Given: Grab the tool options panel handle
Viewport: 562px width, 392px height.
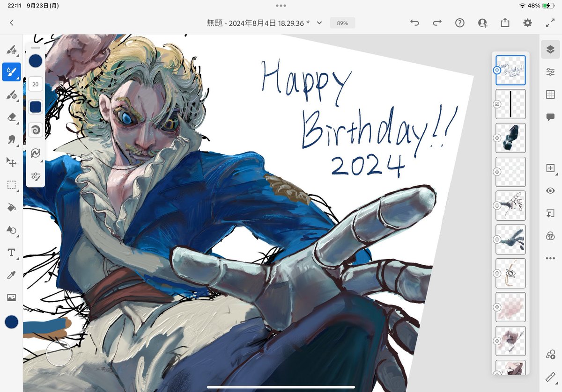Looking at the screenshot, I should click(36, 48).
